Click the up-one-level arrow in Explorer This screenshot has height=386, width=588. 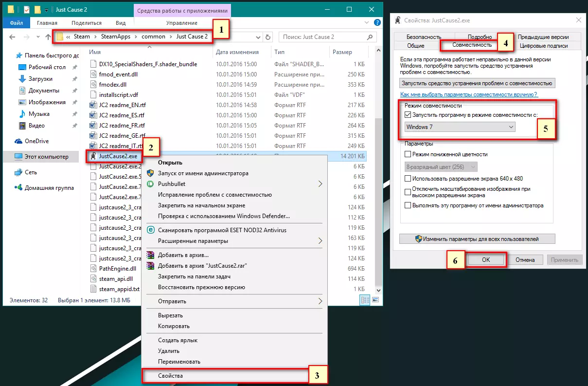click(x=48, y=37)
